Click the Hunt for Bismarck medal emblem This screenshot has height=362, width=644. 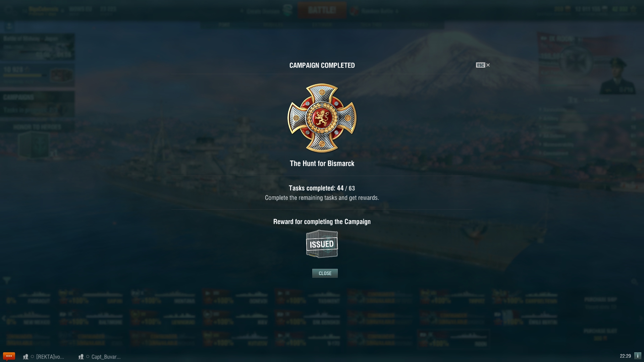(x=322, y=118)
